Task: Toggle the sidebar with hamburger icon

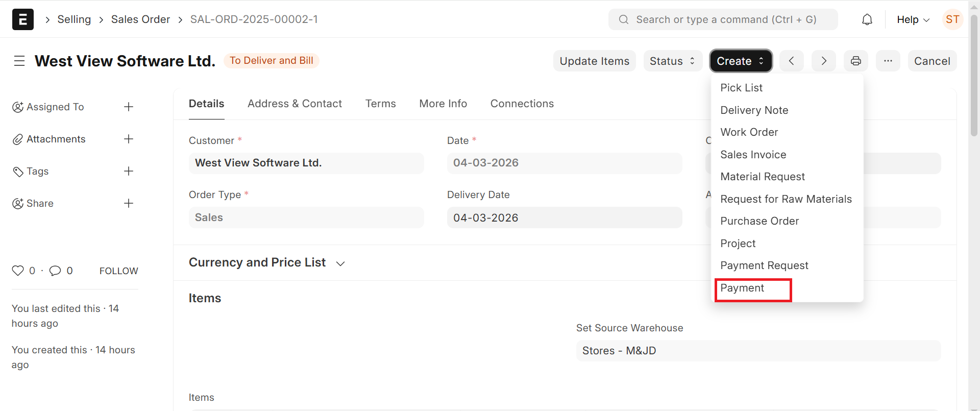Action: click(x=19, y=61)
